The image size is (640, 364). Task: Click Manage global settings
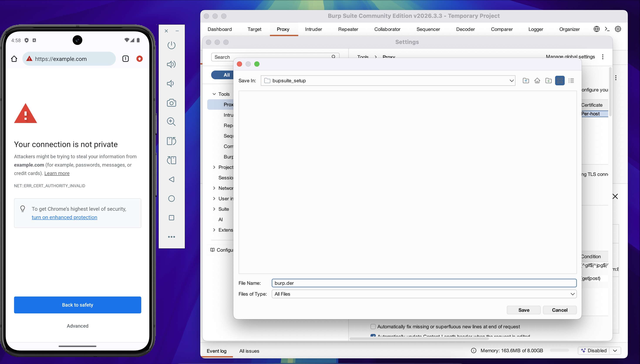coord(570,57)
